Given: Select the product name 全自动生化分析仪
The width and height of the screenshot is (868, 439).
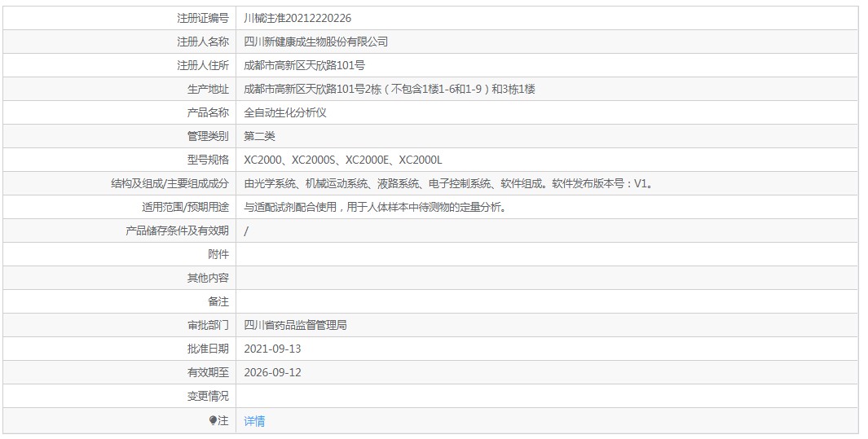Looking at the screenshot, I should click(285, 112).
